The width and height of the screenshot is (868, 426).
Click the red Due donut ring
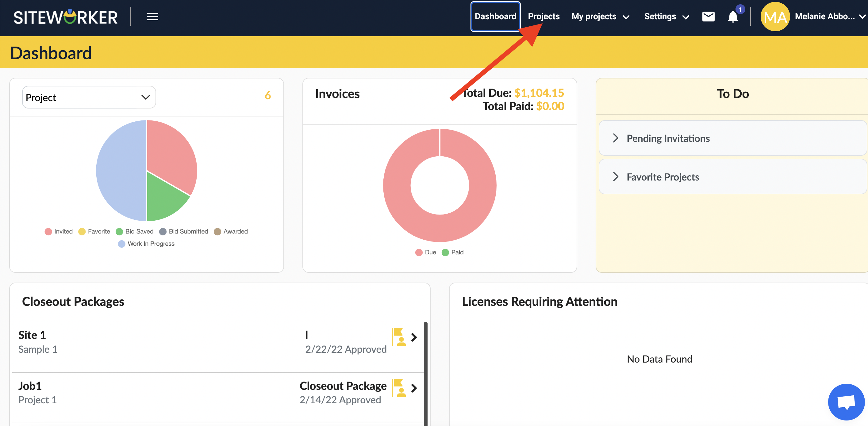[x=398, y=185]
